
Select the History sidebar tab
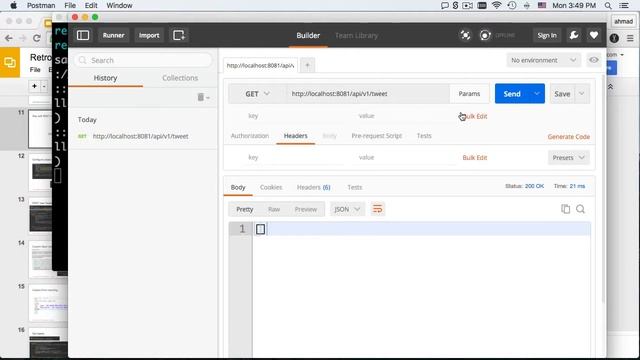coord(105,78)
